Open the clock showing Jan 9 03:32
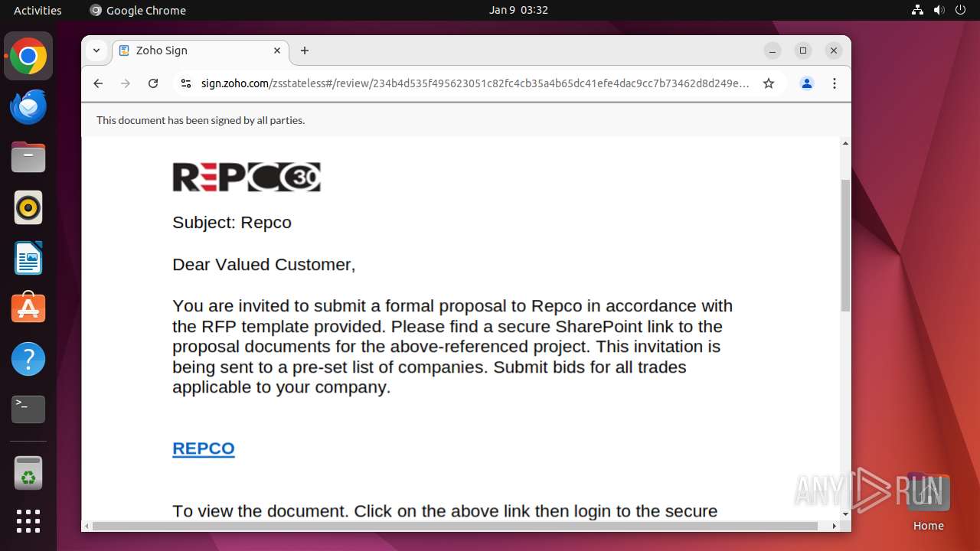980x551 pixels. pos(518,10)
